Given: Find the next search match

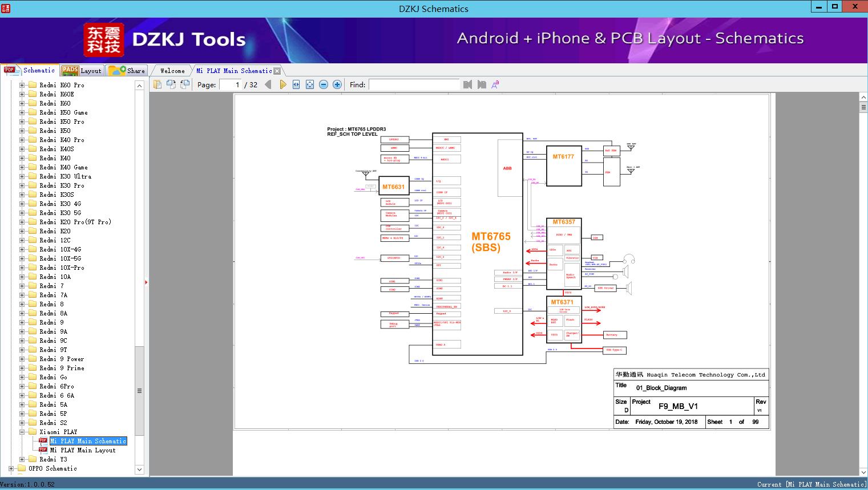Looking at the screenshot, I should (482, 84).
